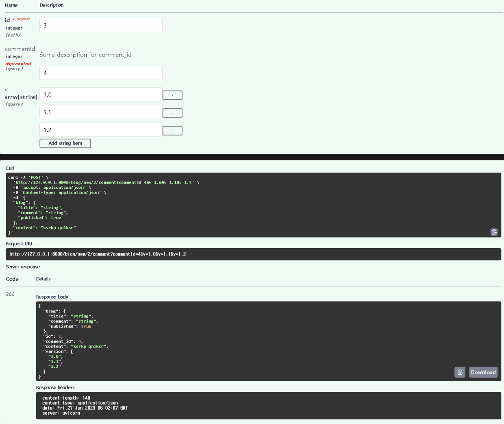Screen dimensions: 504x424
Task: Remove the 1.2 array item
Action: point(172,131)
